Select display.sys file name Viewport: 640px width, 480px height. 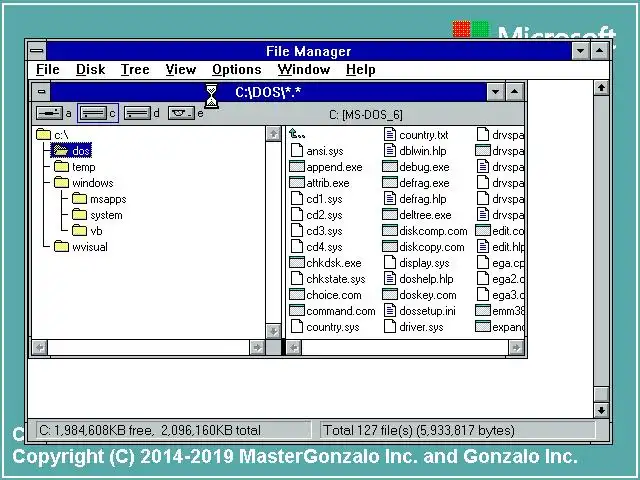pos(424,263)
